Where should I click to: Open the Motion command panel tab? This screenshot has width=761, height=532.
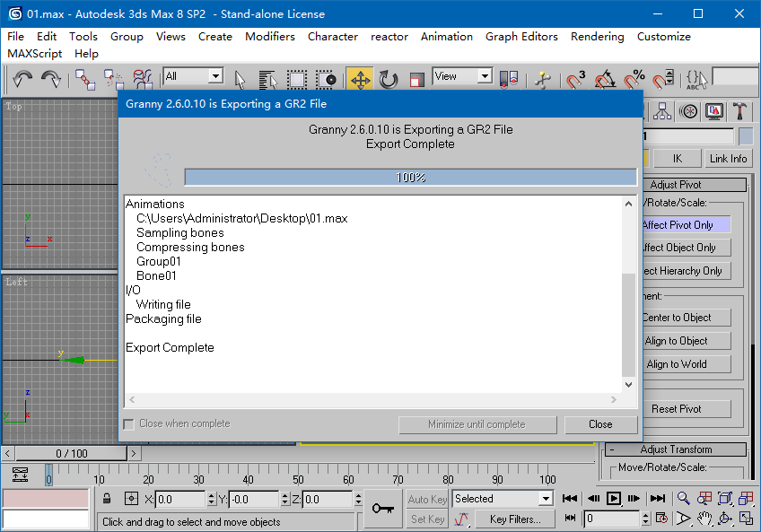pyautogui.click(x=688, y=111)
